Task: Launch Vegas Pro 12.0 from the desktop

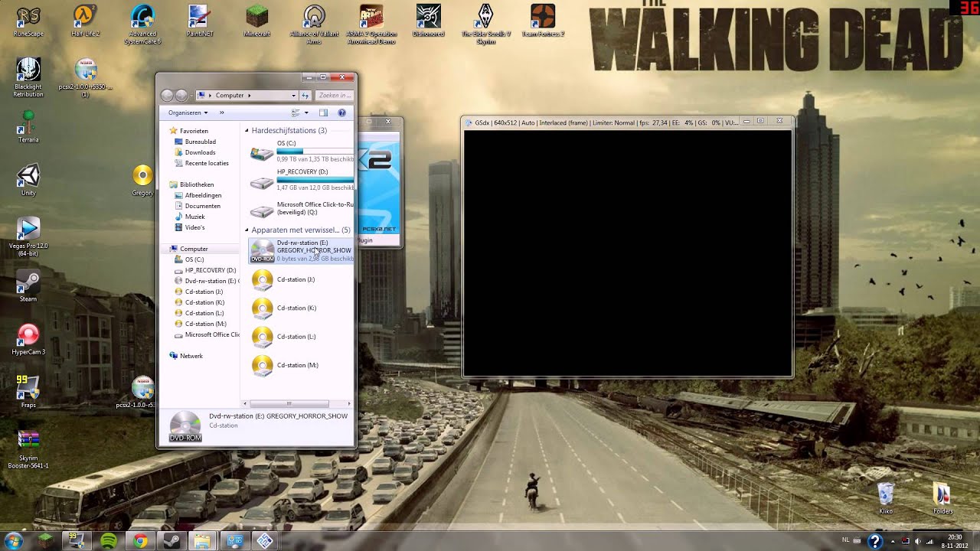Action: (28, 237)
